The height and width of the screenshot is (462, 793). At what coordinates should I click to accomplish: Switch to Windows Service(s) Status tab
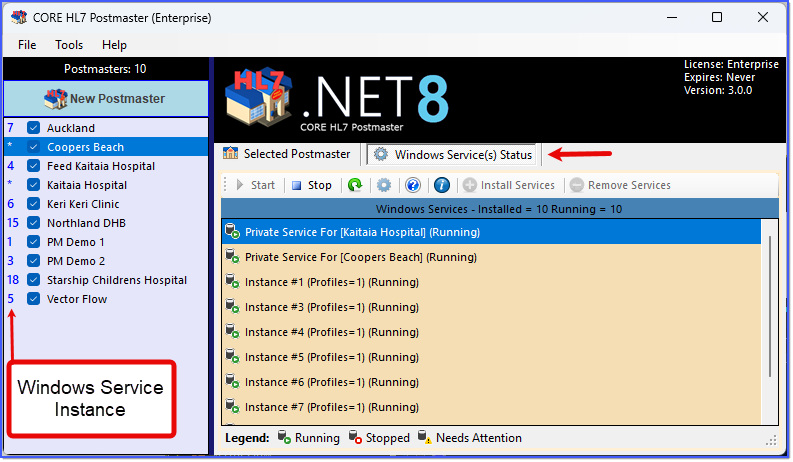point(453,155)
